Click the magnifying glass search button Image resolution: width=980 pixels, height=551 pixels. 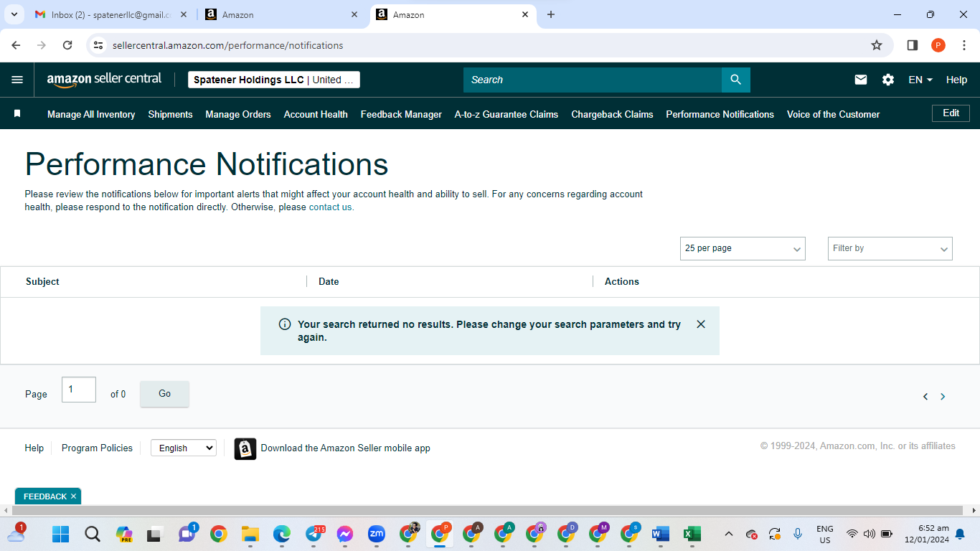tap(735, 80)
